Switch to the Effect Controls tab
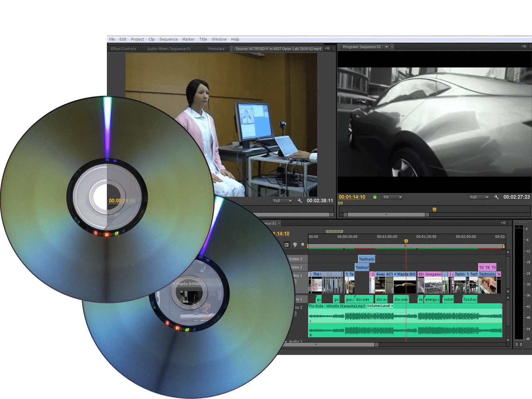 click(x=123, y=49)
